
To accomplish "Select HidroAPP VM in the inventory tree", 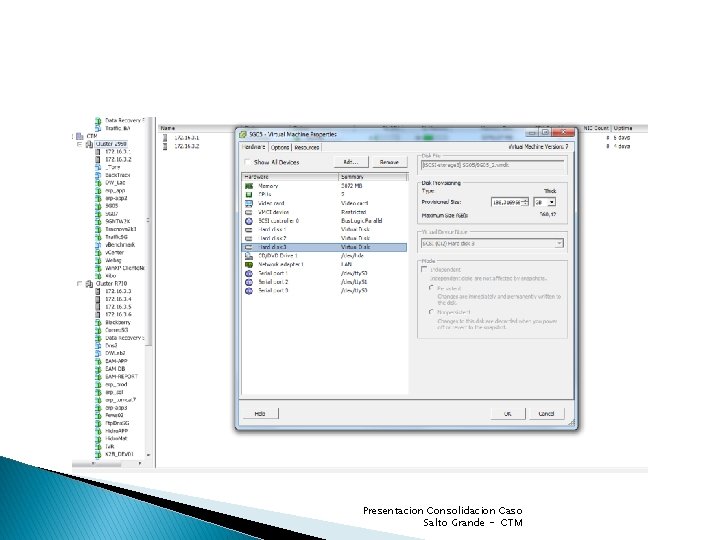I will click(x=117, y=431).
